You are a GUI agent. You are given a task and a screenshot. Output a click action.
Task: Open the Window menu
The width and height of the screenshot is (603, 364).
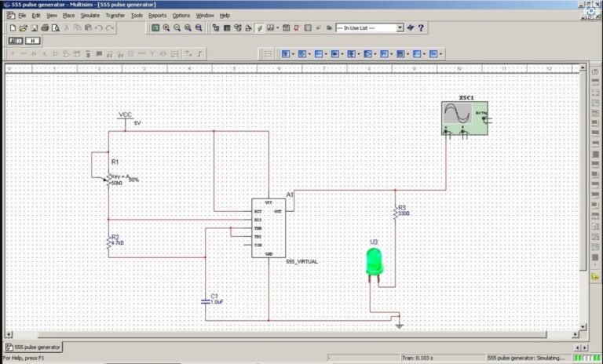[205, 16]
